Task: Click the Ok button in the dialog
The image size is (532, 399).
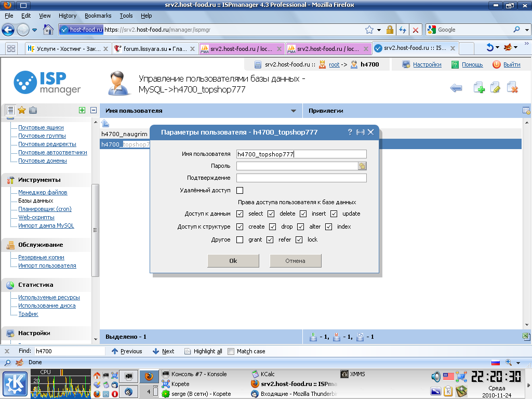Action: (x=233, y=261)
